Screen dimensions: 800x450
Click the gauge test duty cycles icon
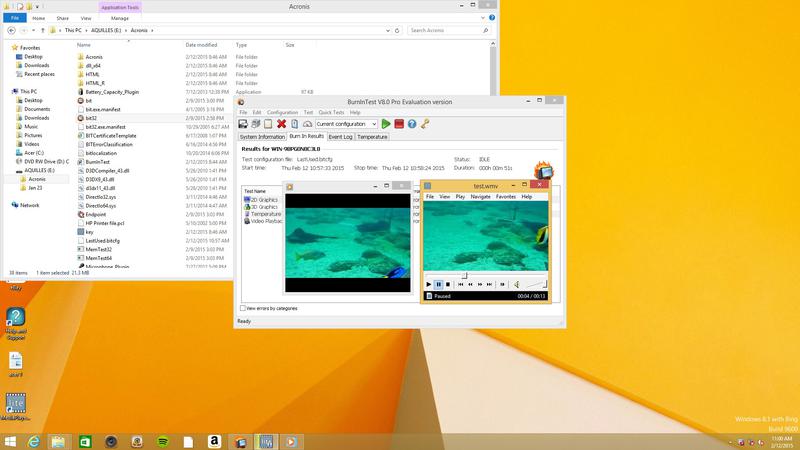[307, 124]
